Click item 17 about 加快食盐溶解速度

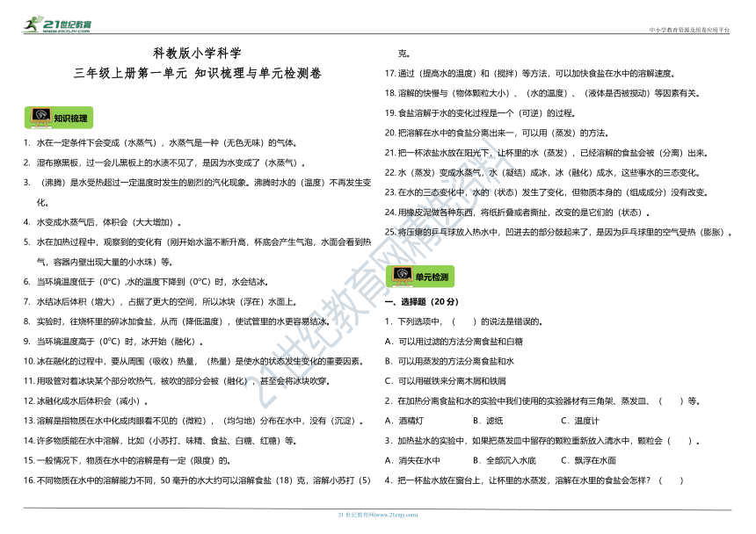530,74
